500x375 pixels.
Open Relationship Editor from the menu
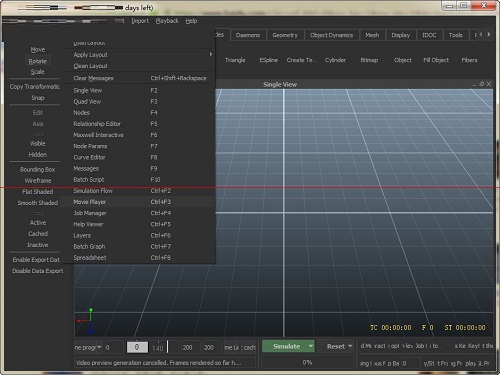pyautogui.click(x=139, y=124)
